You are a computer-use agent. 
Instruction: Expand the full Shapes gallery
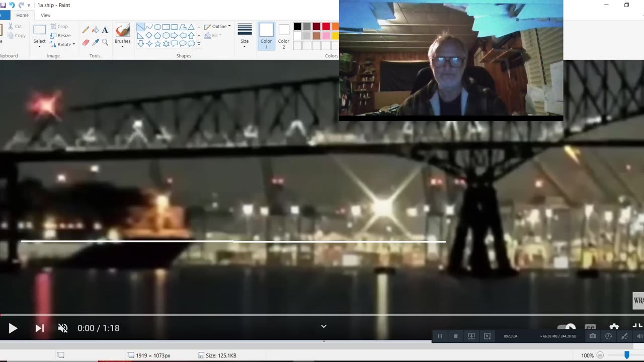pyautogui.click(x=199, y=44)
